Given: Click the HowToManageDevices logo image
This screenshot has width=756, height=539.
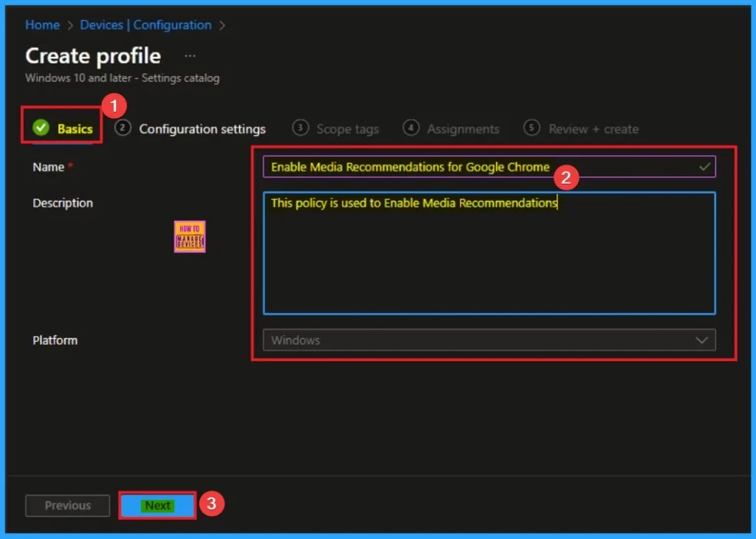Looking at the screenshot, I should 189,236.
